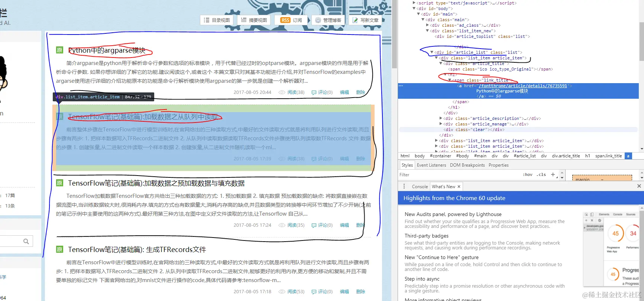This screenshot has height=301, width=644.
Task: Toggle the .cls class editor option
Action: point(542,174)
